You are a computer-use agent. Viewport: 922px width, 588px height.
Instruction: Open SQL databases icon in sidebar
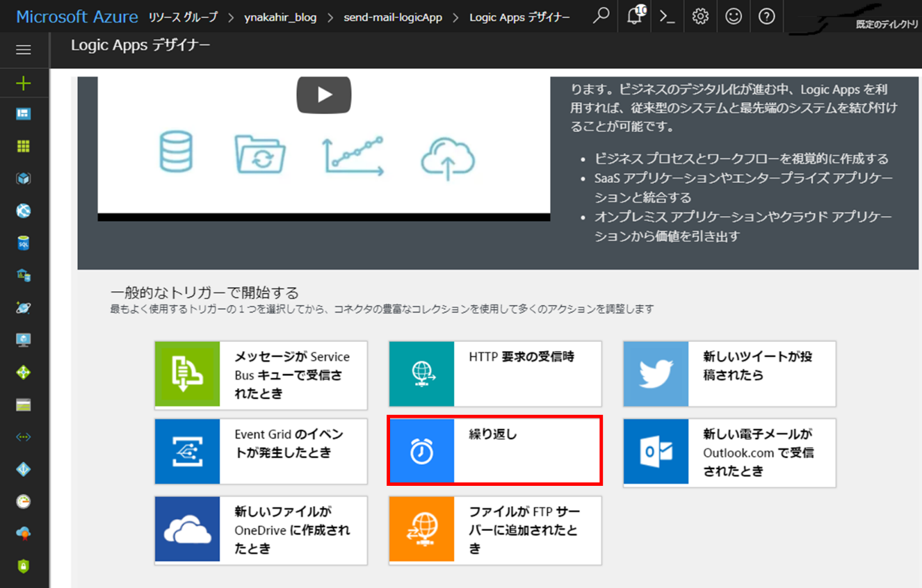[x=24, y=243]
